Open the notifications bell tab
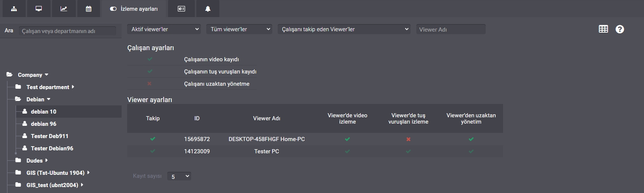Viewport: 644px width, 193px height. point(208,9)
